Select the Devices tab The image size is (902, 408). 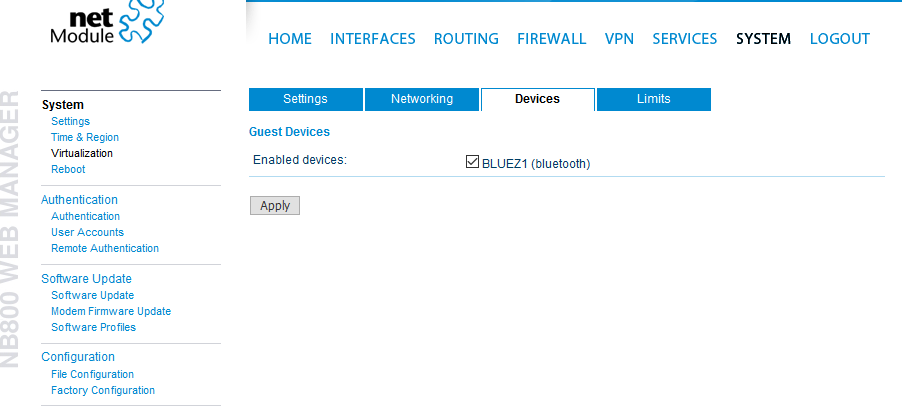tap(537, 99)
